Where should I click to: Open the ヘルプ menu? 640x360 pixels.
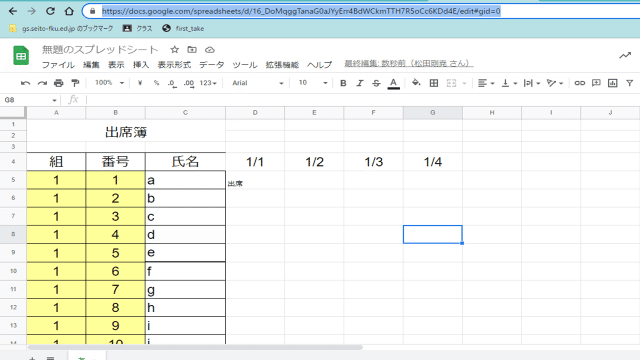click(x=320, y=65)
